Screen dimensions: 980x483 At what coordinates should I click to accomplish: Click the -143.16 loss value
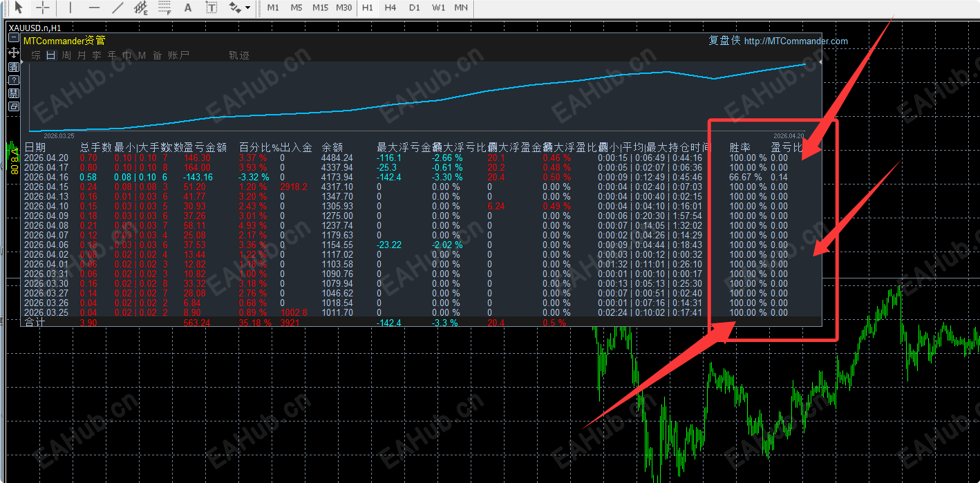[x=198, y=177]
